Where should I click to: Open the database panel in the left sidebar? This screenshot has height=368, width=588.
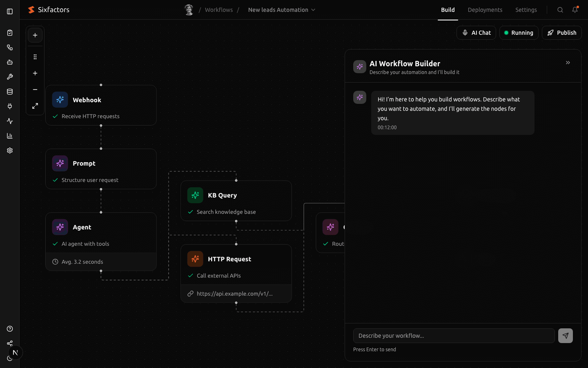coord(10,92)
